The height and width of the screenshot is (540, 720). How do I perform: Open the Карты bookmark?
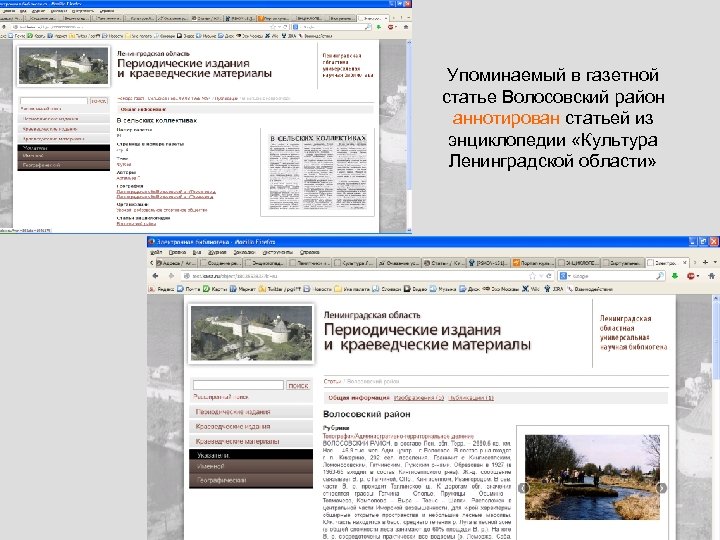coord(215,289)
